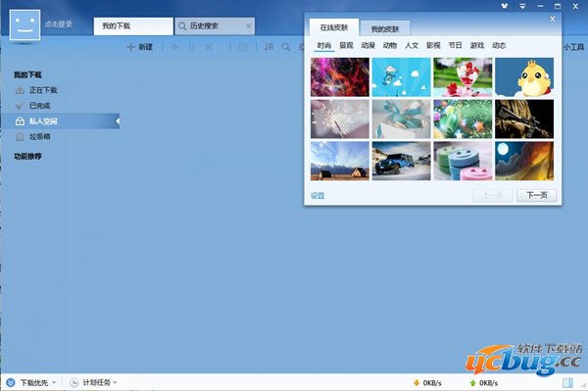The width and height of the screenshot is (588, 391).
Task: Delete task with the X toolbar icon
Action: [209, 47]
